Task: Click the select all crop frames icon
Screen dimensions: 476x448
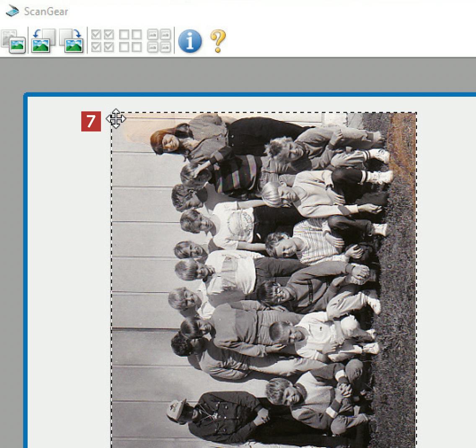Action: pos(159,41)
